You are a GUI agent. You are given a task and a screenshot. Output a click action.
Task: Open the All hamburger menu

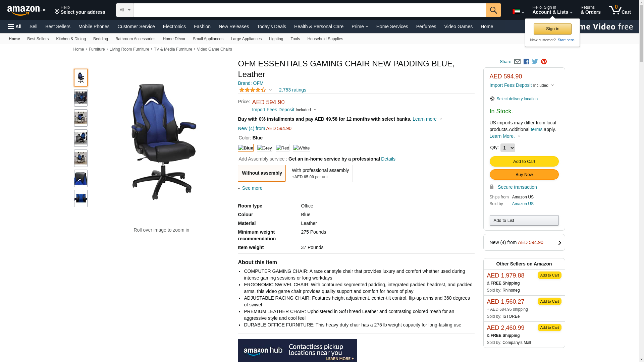[x=15, y=26]
